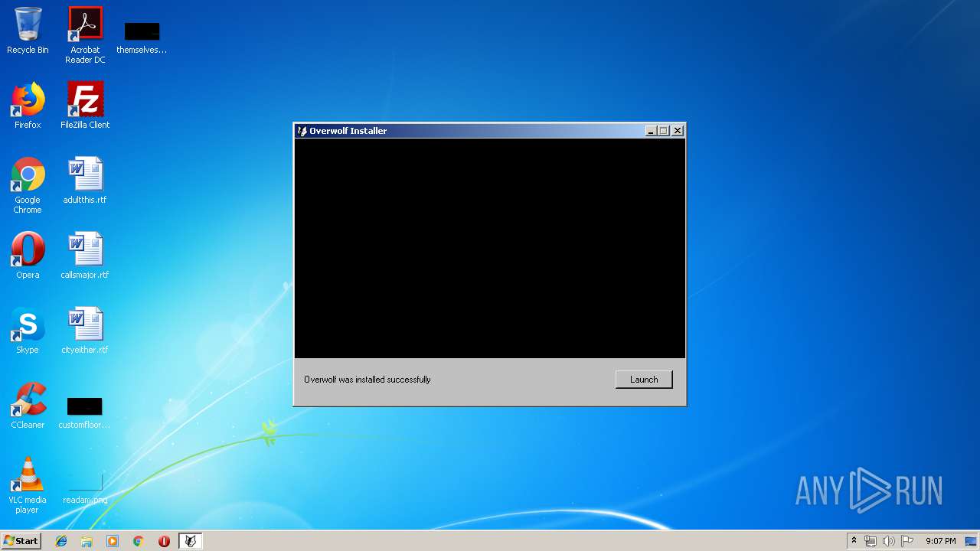Select the readam.png file on desktop
Viewport: 980px width, 551px height.
click(x=85, y=488)
